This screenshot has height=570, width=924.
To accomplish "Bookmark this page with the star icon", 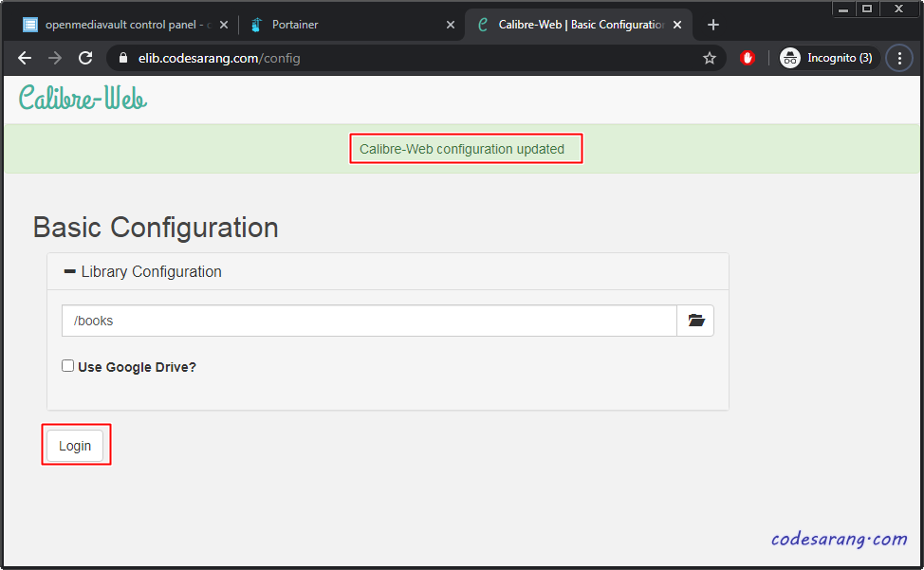I will coord(710,58).
